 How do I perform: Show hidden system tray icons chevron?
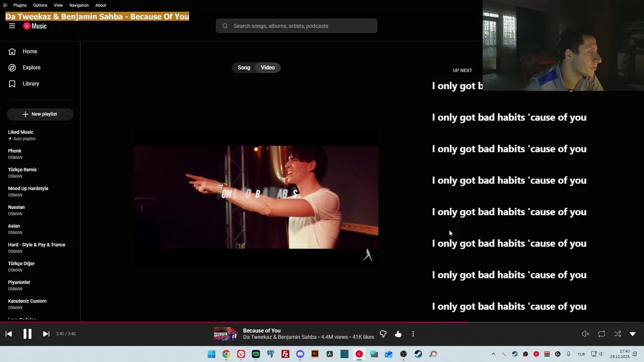point(493,354)
